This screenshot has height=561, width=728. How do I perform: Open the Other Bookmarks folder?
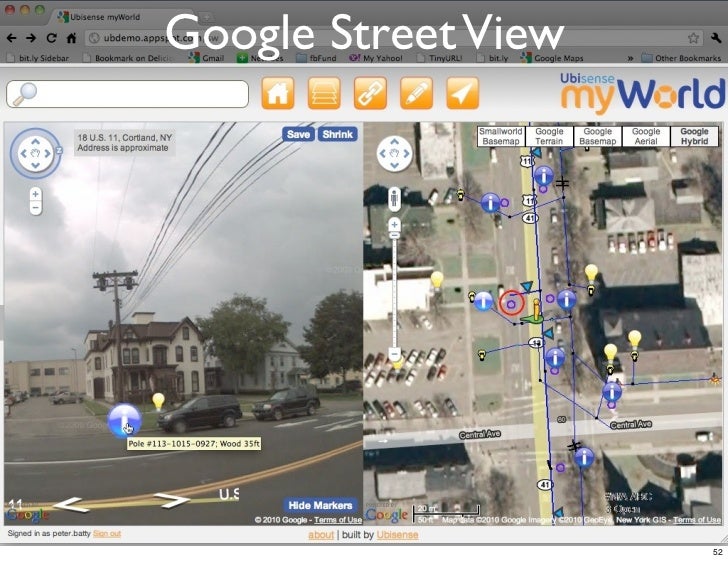point(681,58)
